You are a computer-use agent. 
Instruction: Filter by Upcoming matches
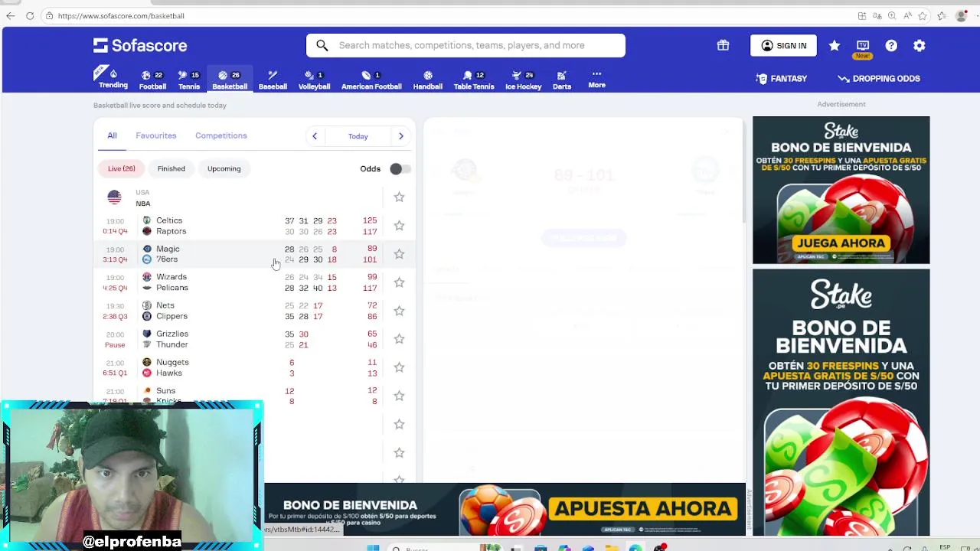(224, 168)
